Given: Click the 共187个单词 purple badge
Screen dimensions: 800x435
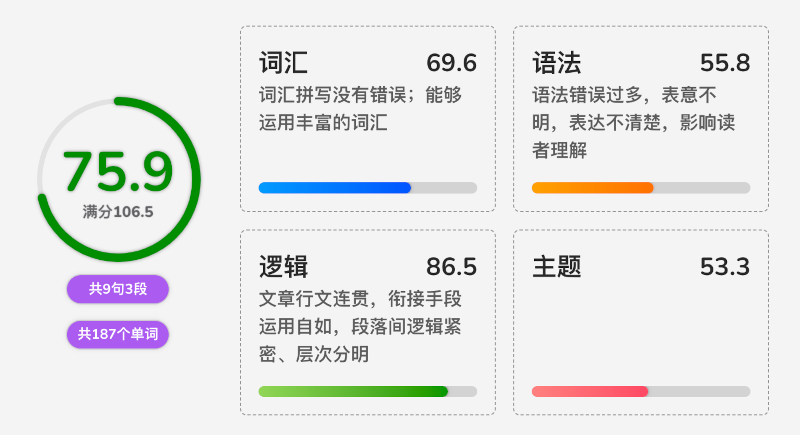Looking at the screenshot, I should [118, 334].
